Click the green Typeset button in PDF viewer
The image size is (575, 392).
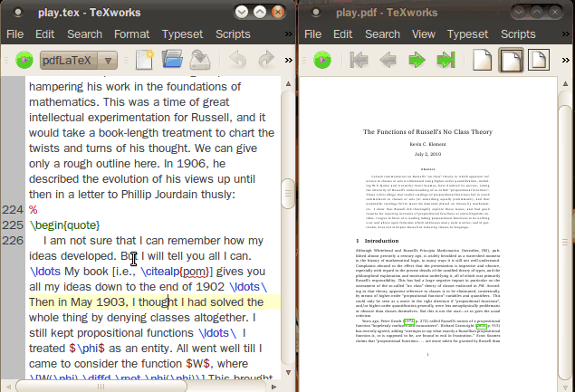[x=321, y=61]
